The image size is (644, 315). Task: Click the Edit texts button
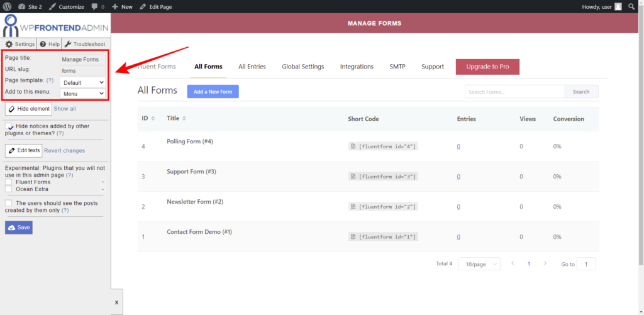pyautogui.click(x=24, y=151)
